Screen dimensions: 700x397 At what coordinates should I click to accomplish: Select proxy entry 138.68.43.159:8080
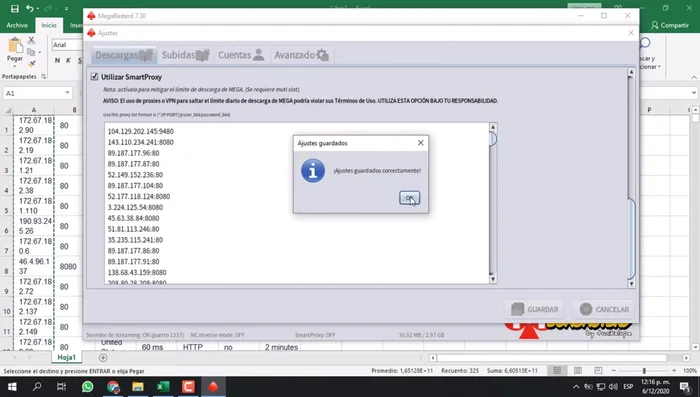pyautogui.click(x=137, y=272)
